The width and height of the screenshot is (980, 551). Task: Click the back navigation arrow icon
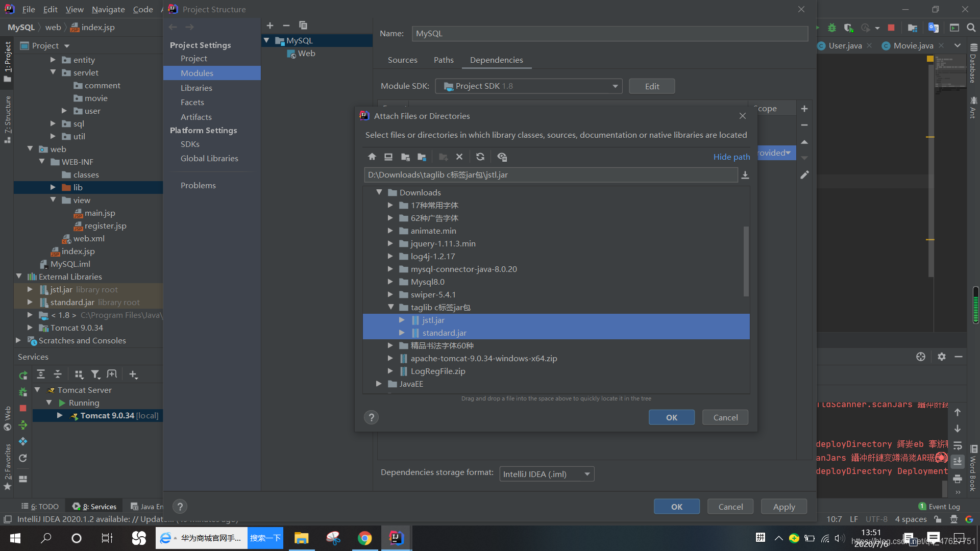[x=173, y=26]
